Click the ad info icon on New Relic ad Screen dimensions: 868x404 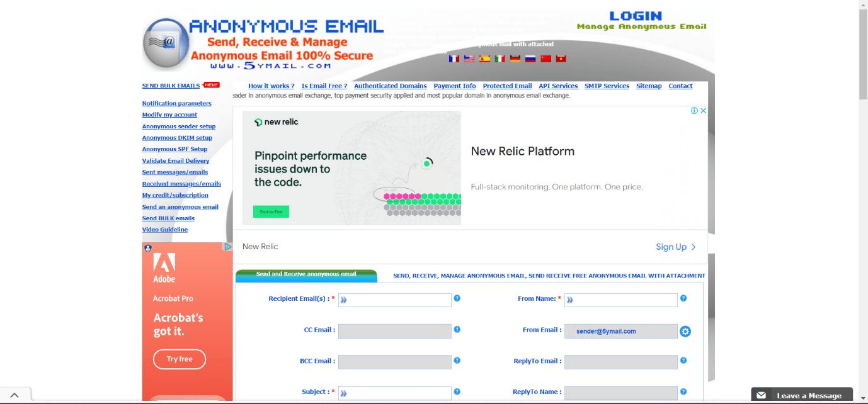point(694,111)
